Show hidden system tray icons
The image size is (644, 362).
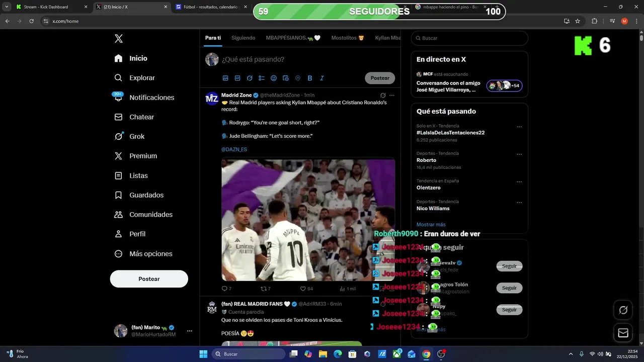pyautogui.click(x=571, y=354)
